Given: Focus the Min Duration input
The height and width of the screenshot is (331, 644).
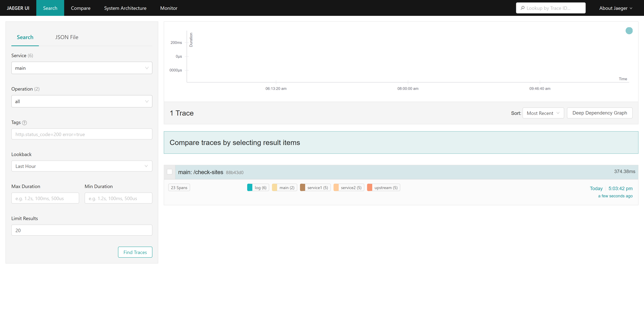Looking at the screenshot, I should (x=119, y=198).
